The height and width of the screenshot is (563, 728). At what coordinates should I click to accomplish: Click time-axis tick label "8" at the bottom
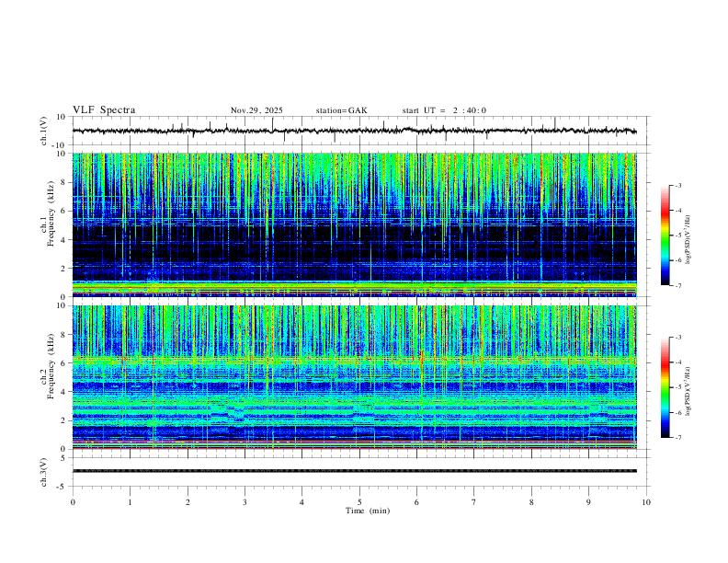pyautogui.click(x=531, y=502)
